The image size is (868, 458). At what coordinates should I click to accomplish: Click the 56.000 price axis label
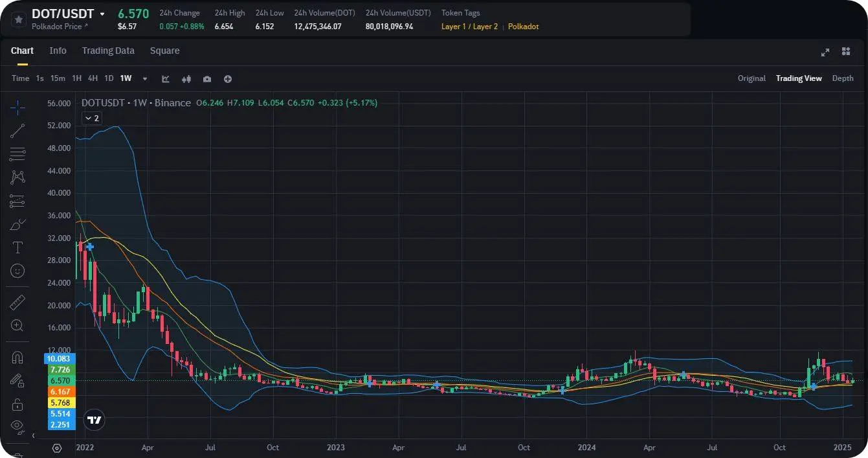(59, 103)
